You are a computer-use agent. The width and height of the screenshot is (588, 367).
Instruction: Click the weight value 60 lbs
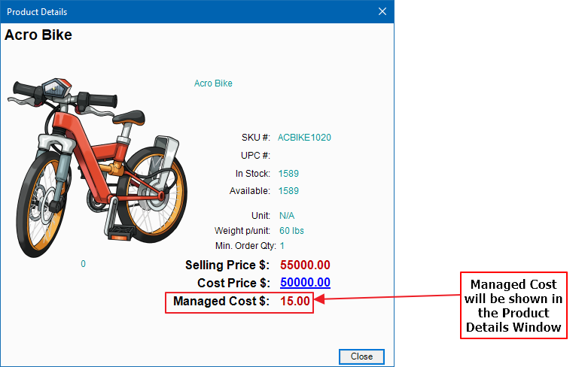click(x=291, y=231)
